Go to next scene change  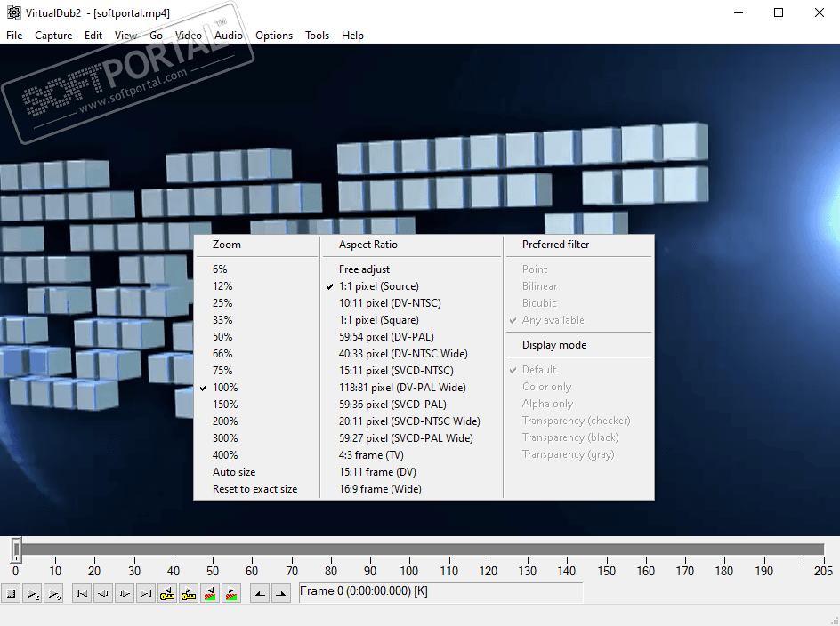[x=230, y=593]
